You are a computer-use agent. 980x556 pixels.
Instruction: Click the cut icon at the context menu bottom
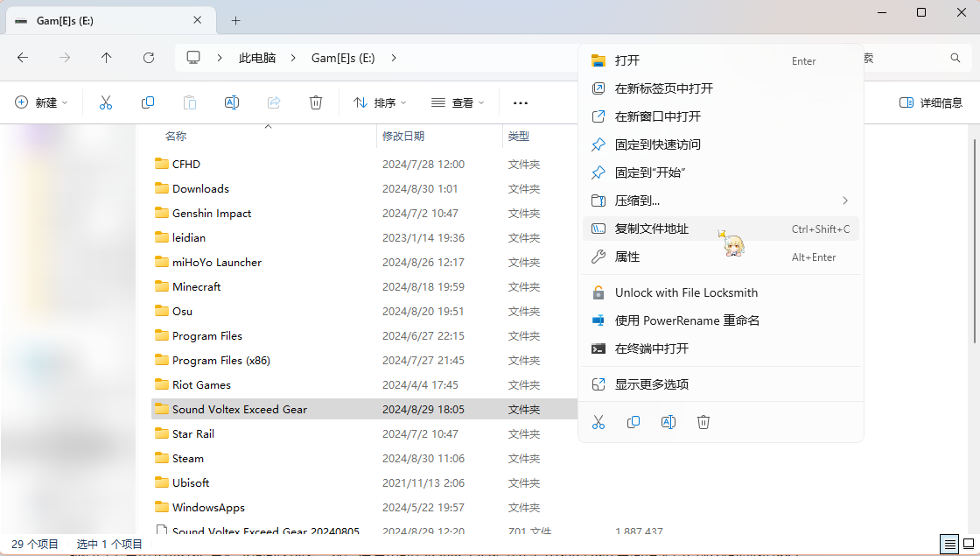[x=598, y=422]
